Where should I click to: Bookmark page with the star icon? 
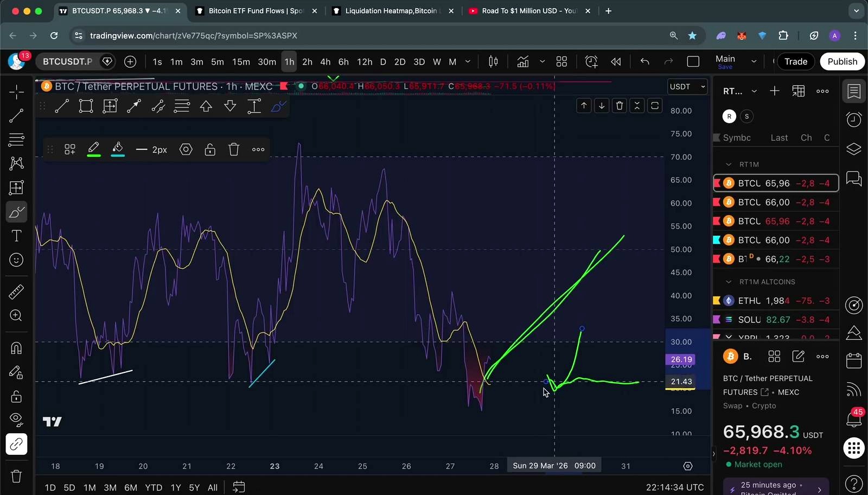pos(692,36)
